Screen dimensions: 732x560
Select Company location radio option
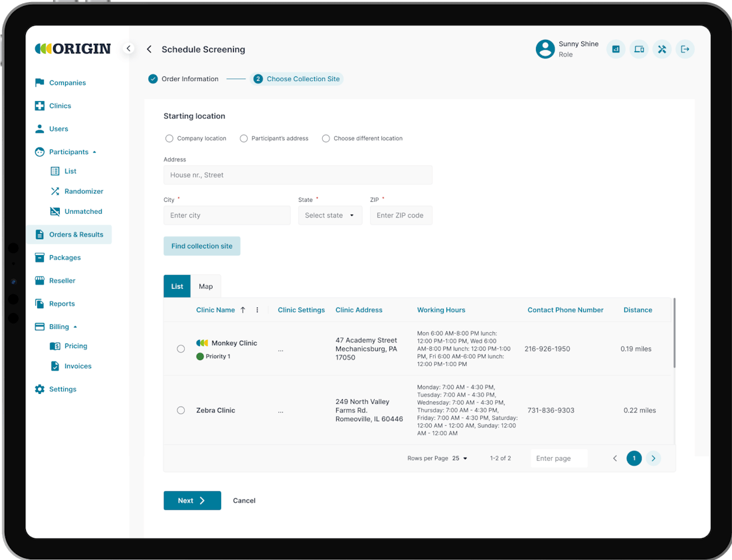pyautogui.click(x=169, y=138)
